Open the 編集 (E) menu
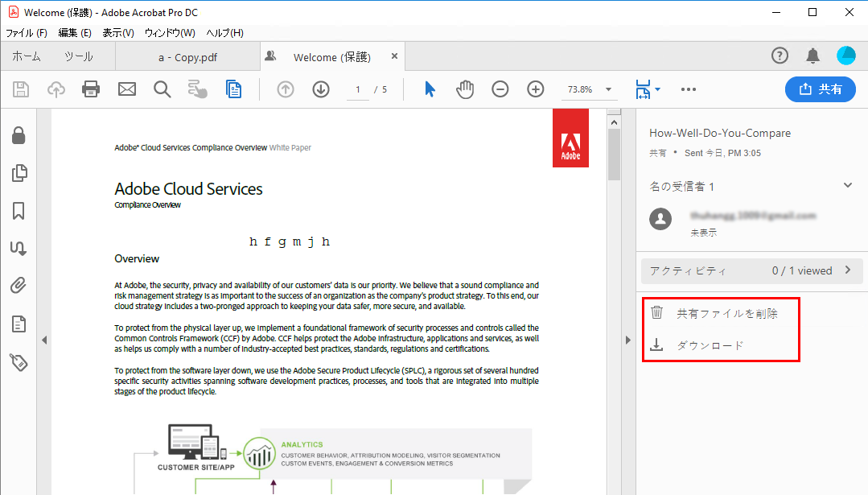The height and width of the screenshot is (495, 868). [x=75, y=33]
